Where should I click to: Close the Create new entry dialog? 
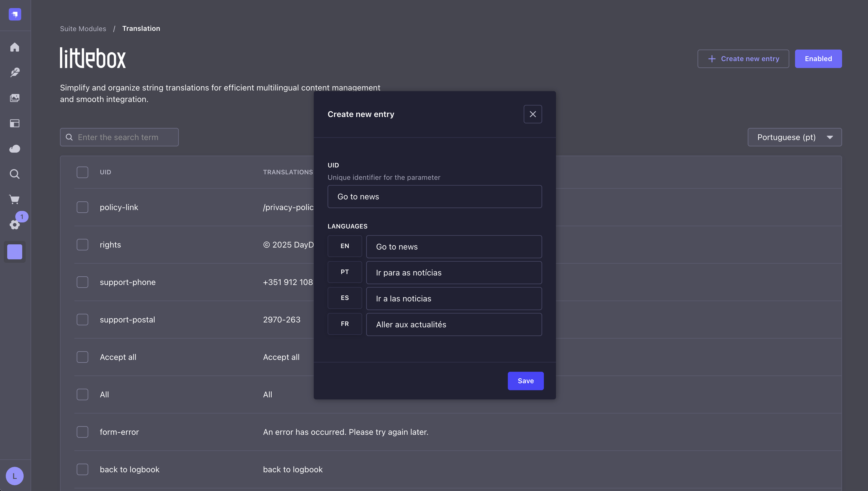(533, 114)
